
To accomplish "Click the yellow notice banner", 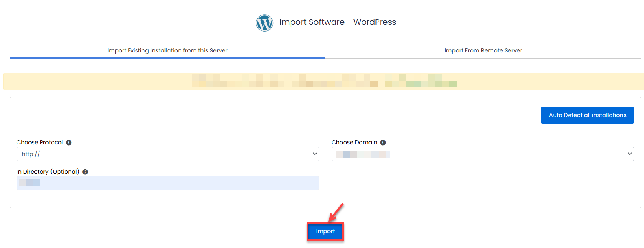I will [323, 81].
